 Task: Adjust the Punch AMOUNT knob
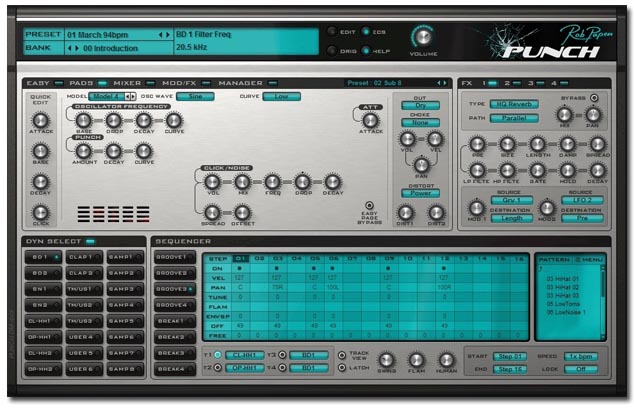pos(84,151)
